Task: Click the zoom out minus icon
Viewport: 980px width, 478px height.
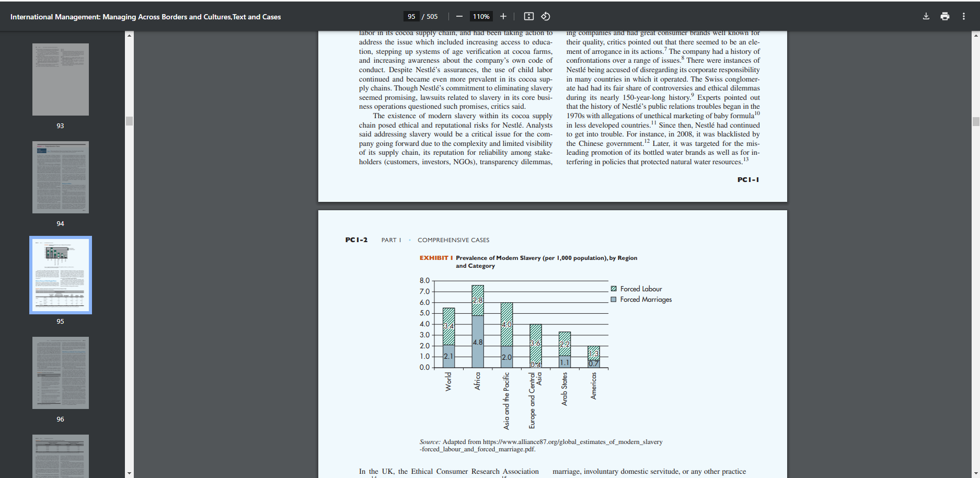Action: pos(459,16)
